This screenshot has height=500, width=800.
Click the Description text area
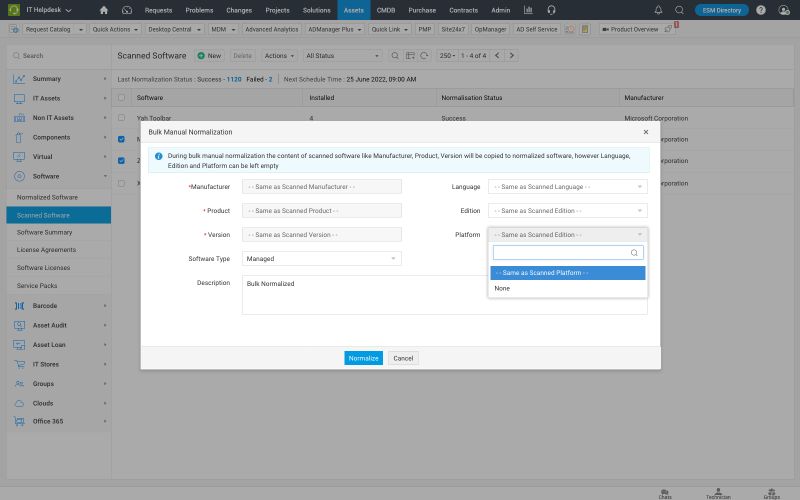(444, 295)
